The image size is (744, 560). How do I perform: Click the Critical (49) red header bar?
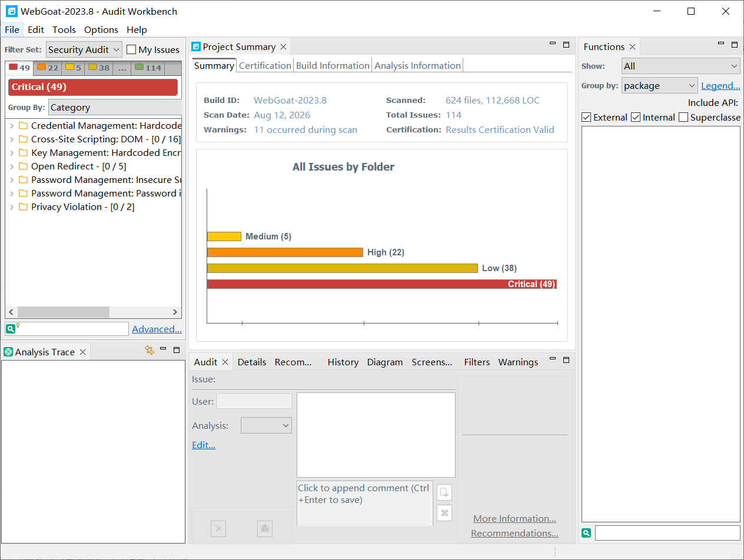click(x=93, y=87)
